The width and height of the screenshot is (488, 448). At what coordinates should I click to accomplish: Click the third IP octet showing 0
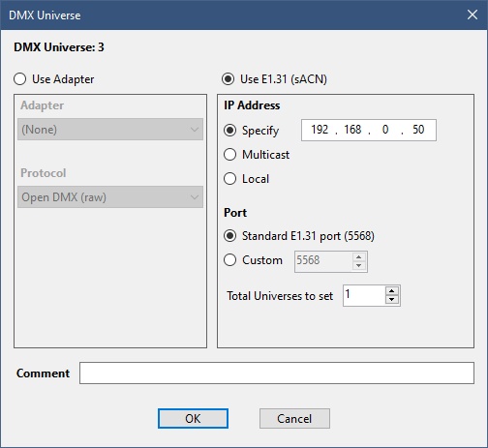coord(385,130)
